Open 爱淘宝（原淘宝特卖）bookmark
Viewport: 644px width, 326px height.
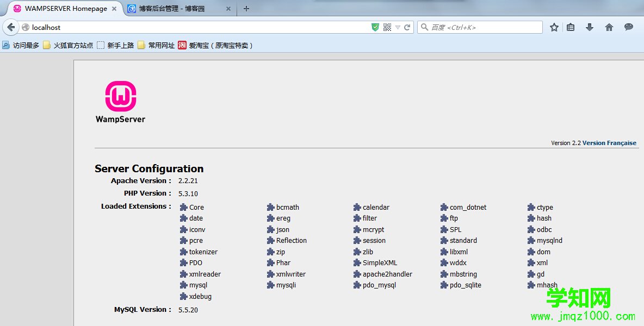pos(215,46)
